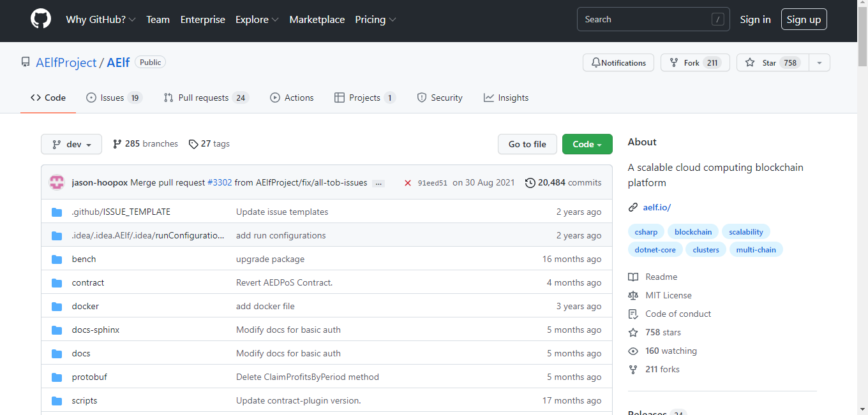868x415 pixels.
Task: Click the star icon beside 758 stars
Action: click(633, 333)
